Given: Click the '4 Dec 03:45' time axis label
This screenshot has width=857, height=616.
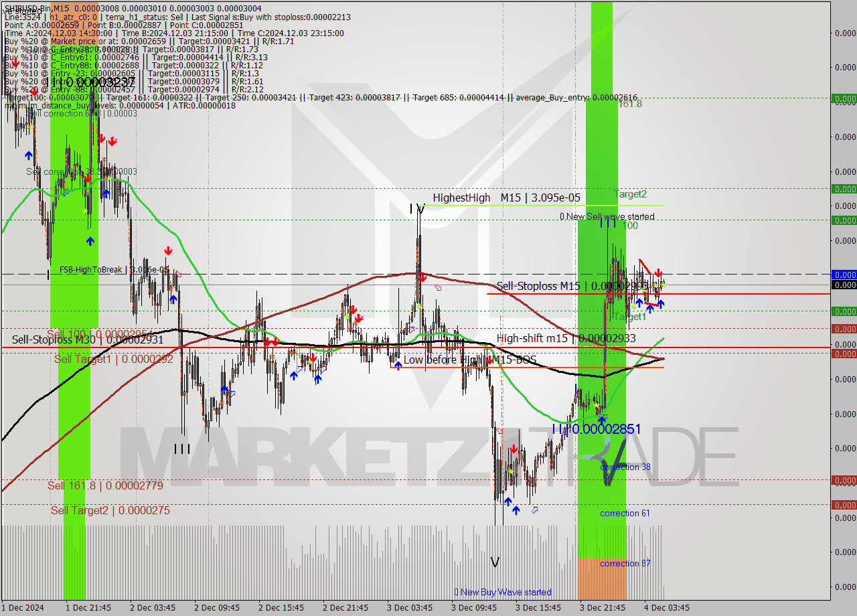Looking at the screenshot, I should (x=667, y=607).
